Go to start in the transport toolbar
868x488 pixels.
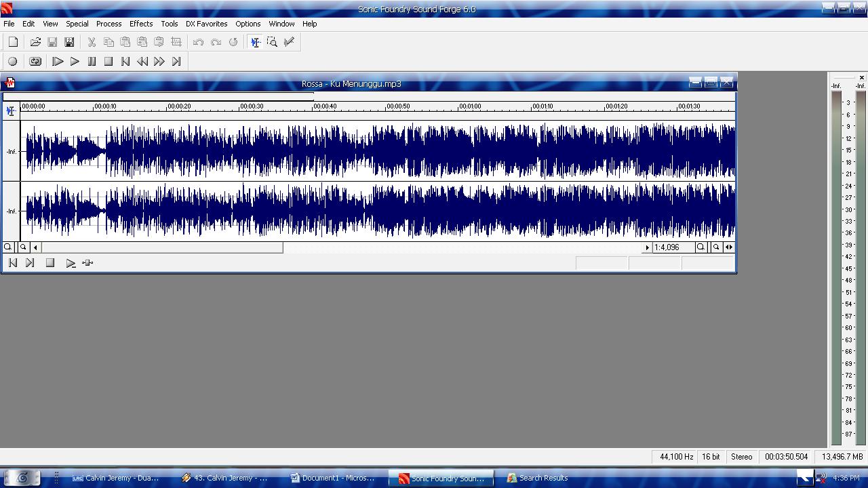pyautogui.click(x=125, y=62)
